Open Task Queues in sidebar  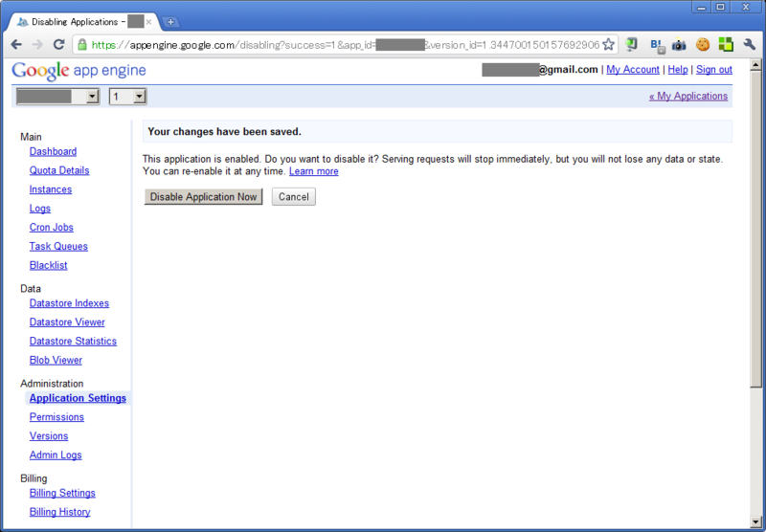[x=58, y=247]
